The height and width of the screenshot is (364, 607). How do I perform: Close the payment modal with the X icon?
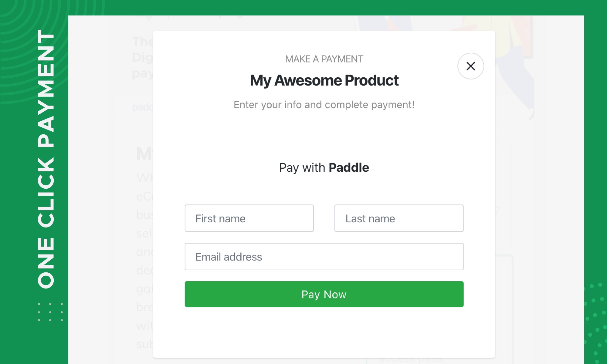[x=470, y=66]
